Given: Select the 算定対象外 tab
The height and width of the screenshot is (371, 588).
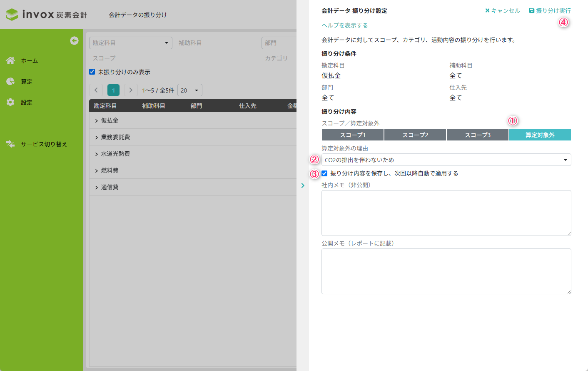Looking at the screenshot, I should (540, 135).
